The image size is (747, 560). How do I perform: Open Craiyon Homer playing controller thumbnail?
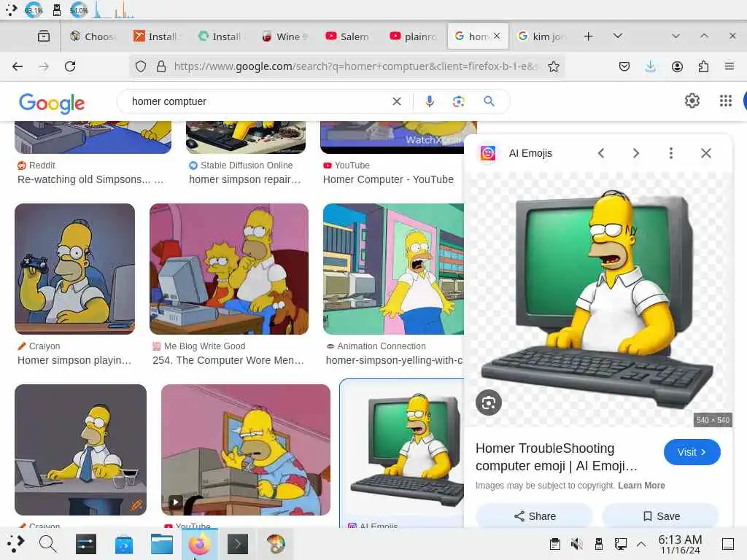(x=75, y=269)
